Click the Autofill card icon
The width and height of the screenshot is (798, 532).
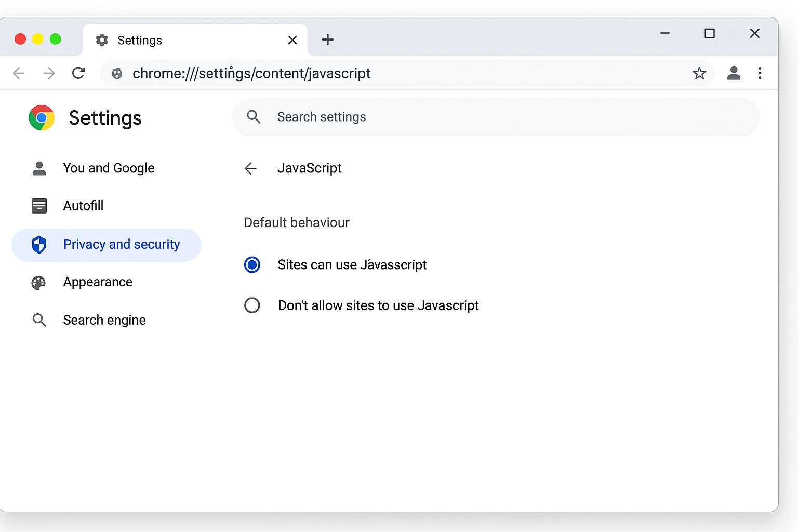pos(39,206)
